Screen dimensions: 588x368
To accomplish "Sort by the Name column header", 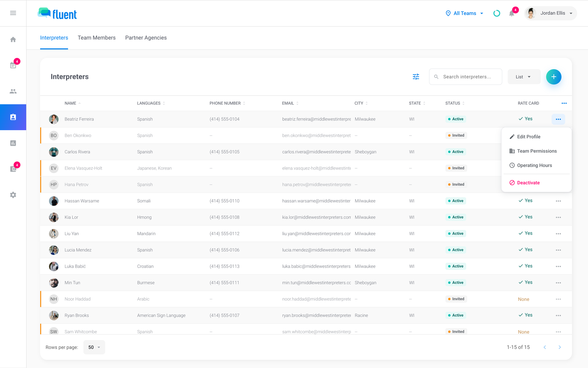I will point(72,103).
